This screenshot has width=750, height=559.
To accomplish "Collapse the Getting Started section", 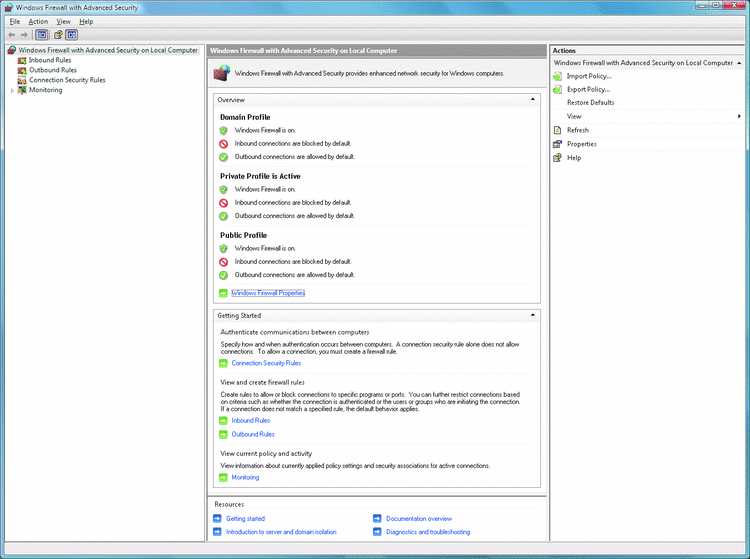I will click(x=533, y=315).
